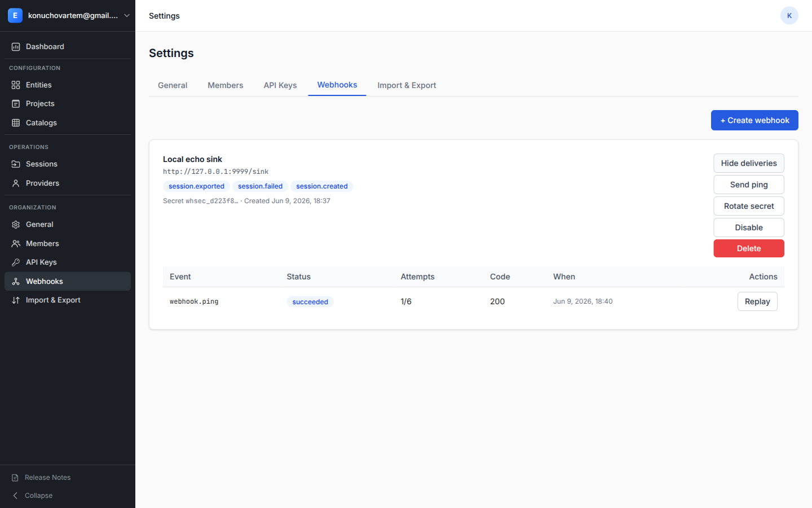This screenshot has height=508, width=812.
Task: Go to Catalogs in the sidebar
Action: (68, 123)
